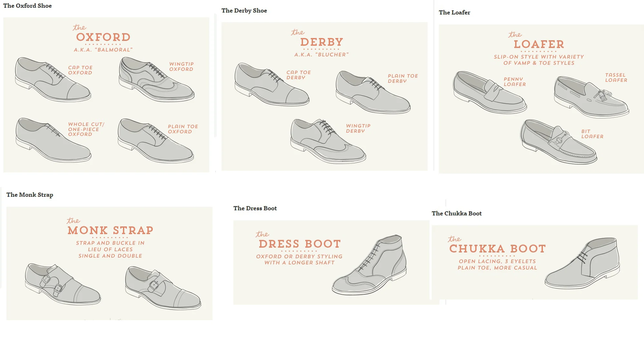
Task: Select the Whole Cut One-Piece Oxford shoe drawing
Action: pos(53,140)
